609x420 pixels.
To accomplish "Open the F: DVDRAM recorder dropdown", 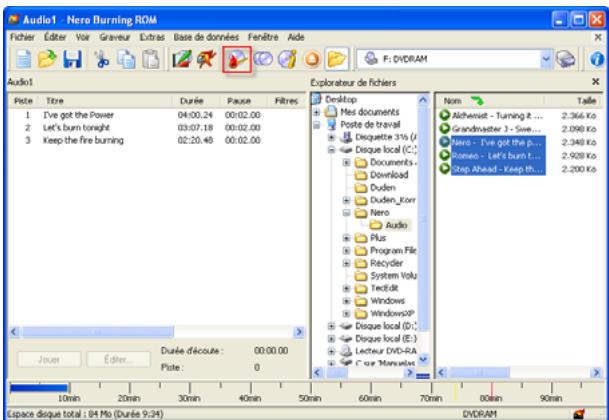I will 546,59.
